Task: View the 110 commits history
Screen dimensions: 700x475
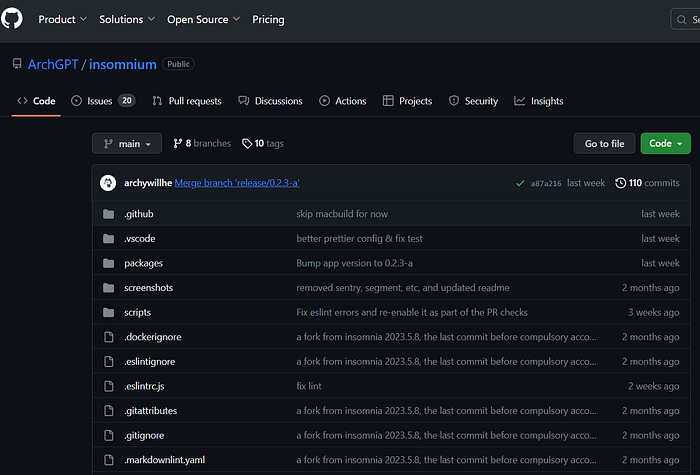Action: (x=647, y=183)
